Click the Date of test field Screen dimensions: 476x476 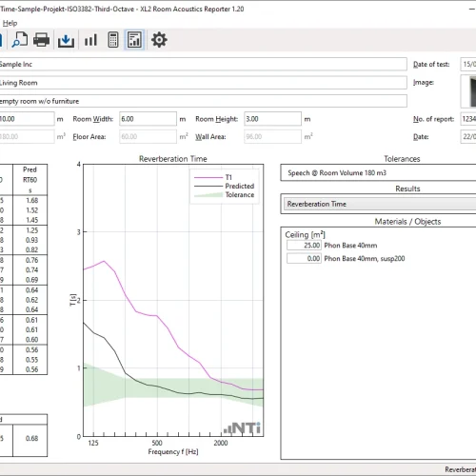[468, 64]
